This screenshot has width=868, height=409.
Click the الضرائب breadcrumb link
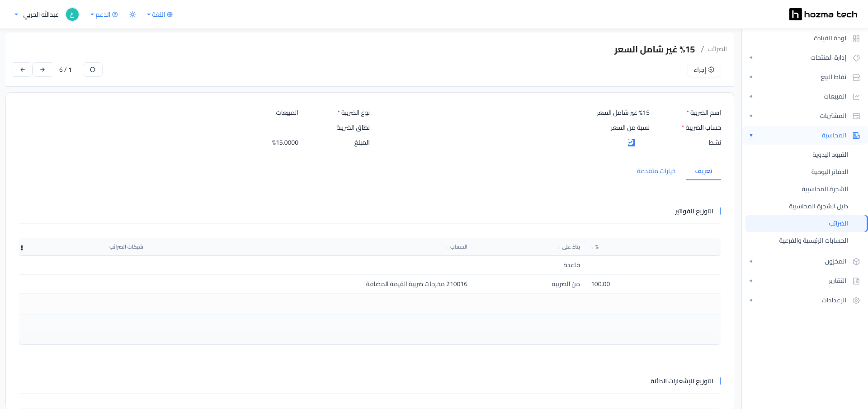click(x=717, y=49)
